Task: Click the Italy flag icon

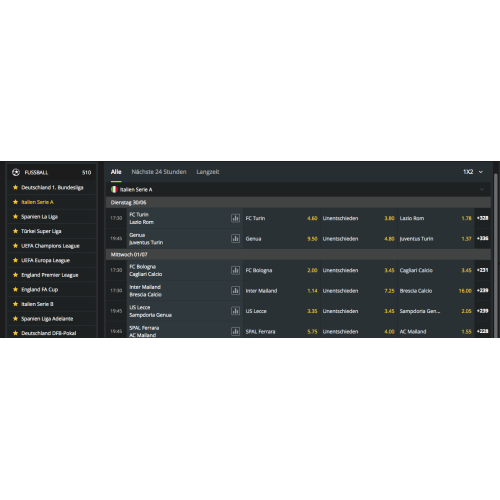Action: click(x=114, y=189)
